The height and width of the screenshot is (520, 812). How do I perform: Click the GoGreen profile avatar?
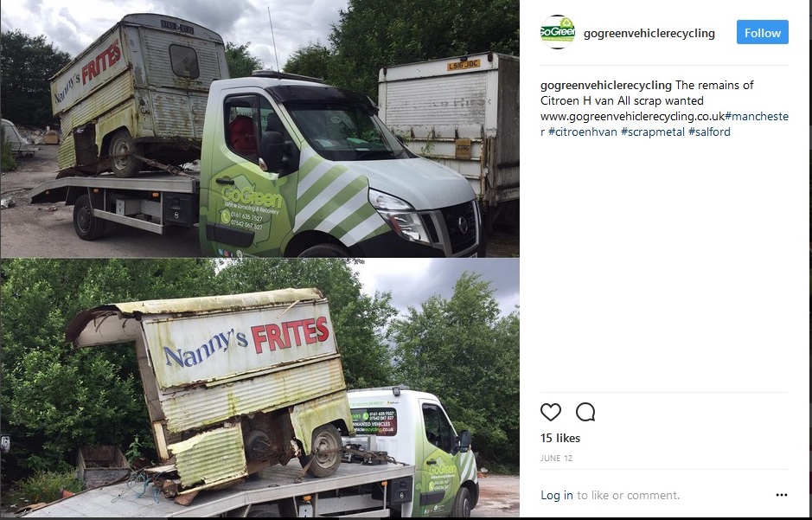click(x=557, y=32)
